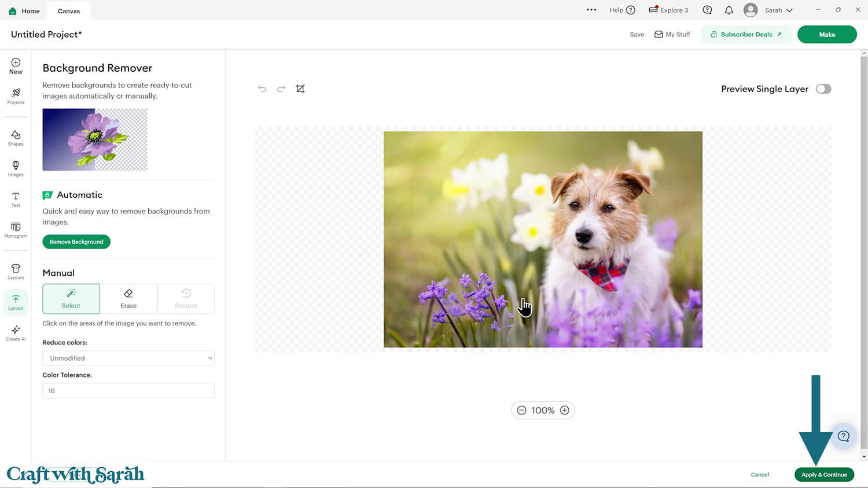Open the three-dots overflow menu
868x488 pixels.
(x=591, y=10)
